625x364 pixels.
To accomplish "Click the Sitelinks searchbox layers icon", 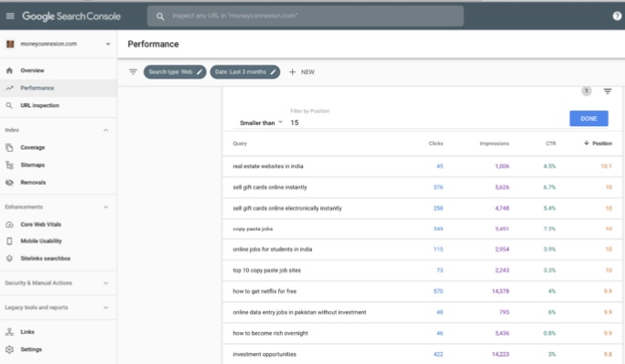I will point(9,259).
